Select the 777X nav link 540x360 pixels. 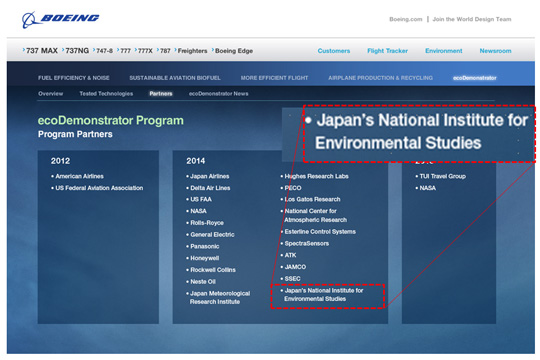(145, 51)
